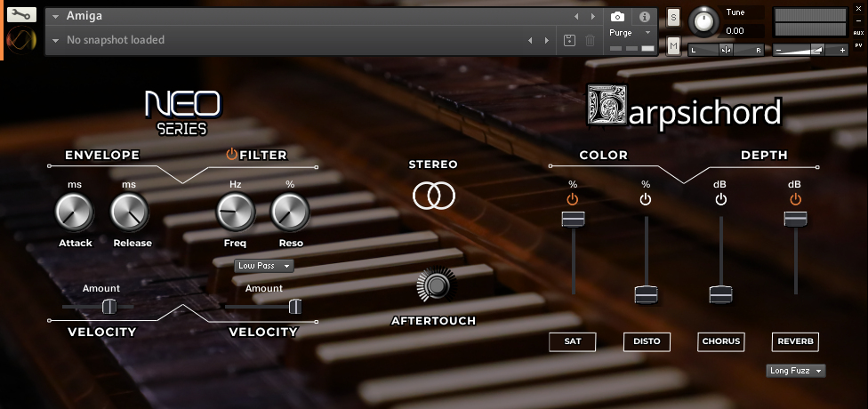Viewport: 868px width, 409px height.
Task: Open the Low Pass filter type dropdown
Action: (264, 266)
